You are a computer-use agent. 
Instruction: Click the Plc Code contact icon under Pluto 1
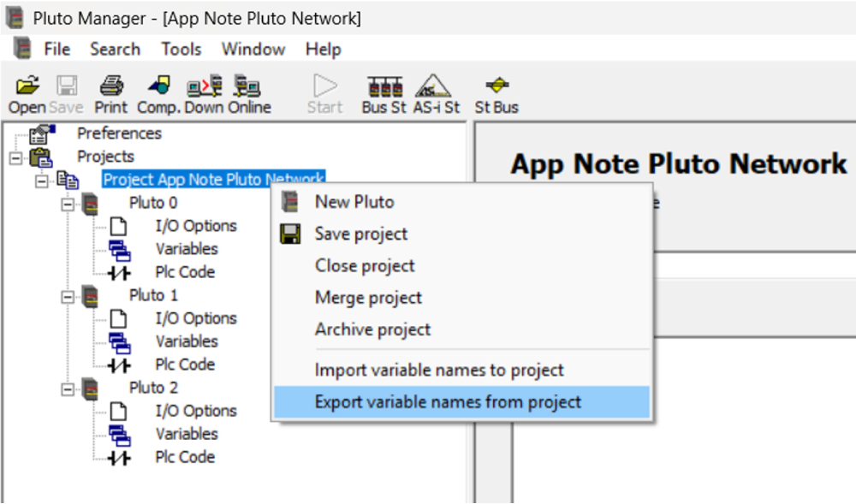pos(120,365)
